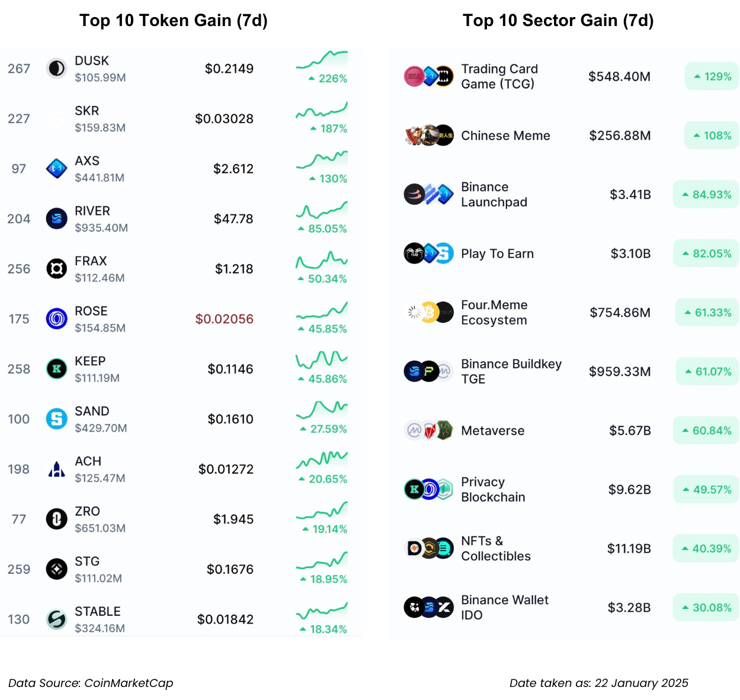Click the ACH token icon
The image size is (740, 700).
coord(56,469)
